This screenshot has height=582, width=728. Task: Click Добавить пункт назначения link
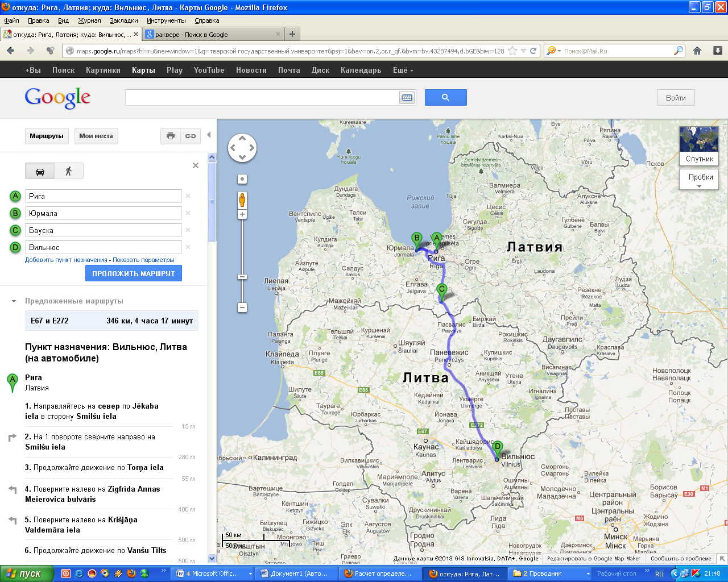(66, 260)
